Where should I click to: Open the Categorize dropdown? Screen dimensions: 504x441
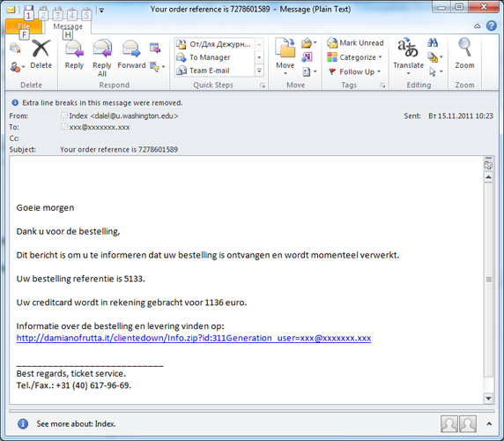tap(354, 57)
